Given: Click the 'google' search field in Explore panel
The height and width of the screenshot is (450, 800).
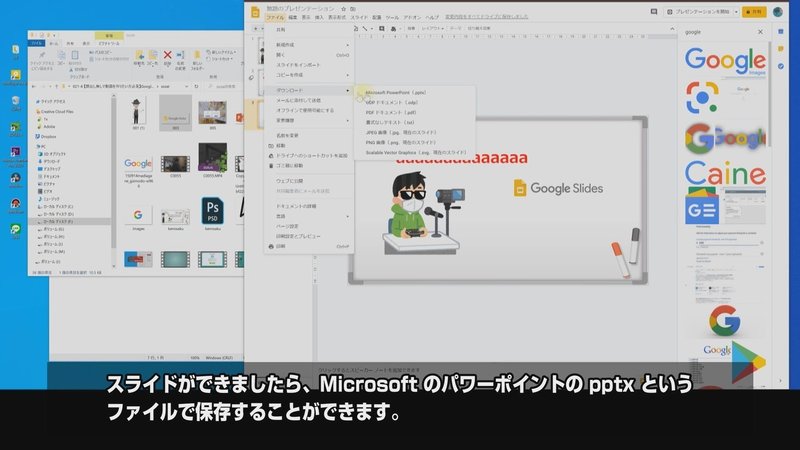Looking at the screenshot, I should click(x=717, y=32).
